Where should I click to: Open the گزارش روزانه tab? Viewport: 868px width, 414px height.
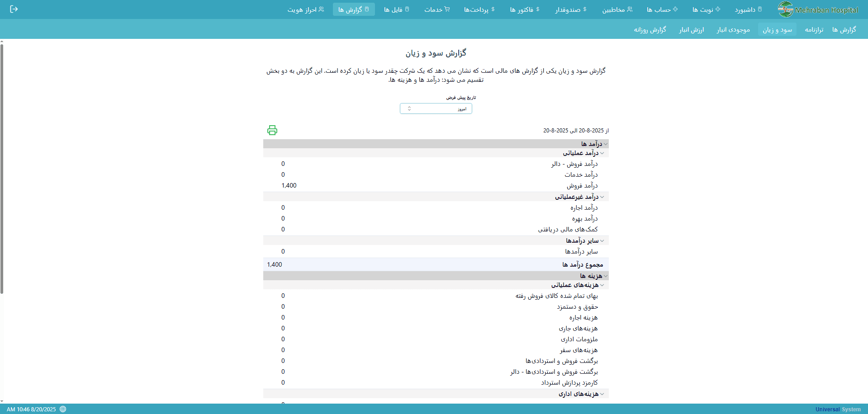pos(650,29)
